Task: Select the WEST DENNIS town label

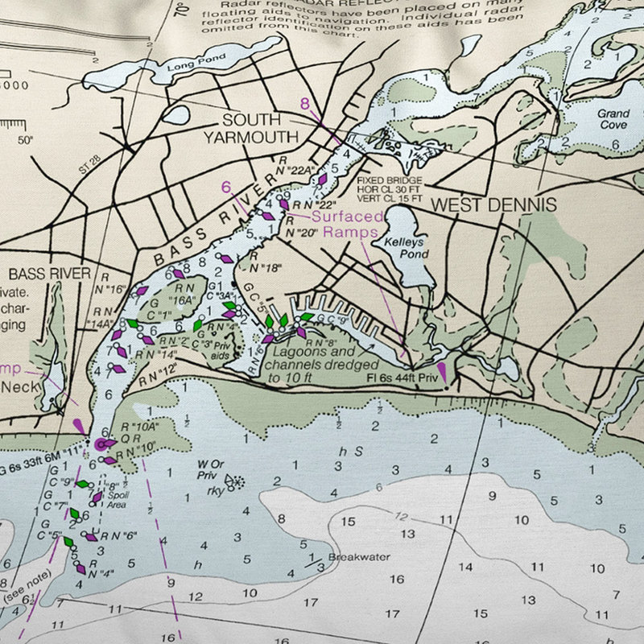Action: [494, 204]
